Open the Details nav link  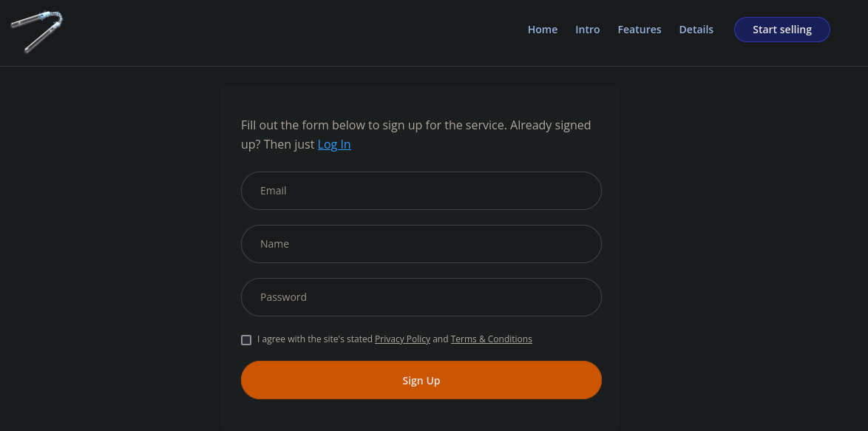(x=696, y=30)
